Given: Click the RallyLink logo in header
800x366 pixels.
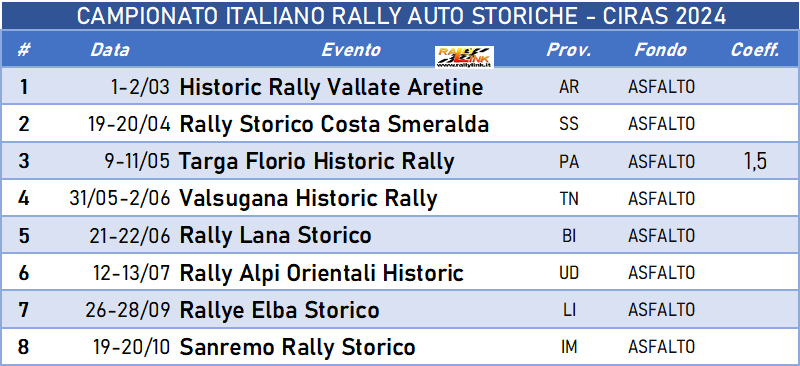Looking at the screenshot, I should click(464, 57).
